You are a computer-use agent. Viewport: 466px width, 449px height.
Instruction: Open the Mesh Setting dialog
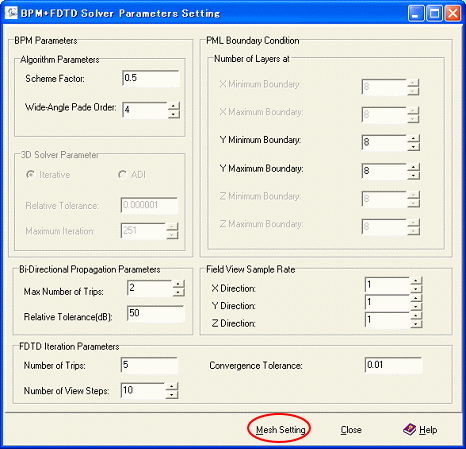280,430
